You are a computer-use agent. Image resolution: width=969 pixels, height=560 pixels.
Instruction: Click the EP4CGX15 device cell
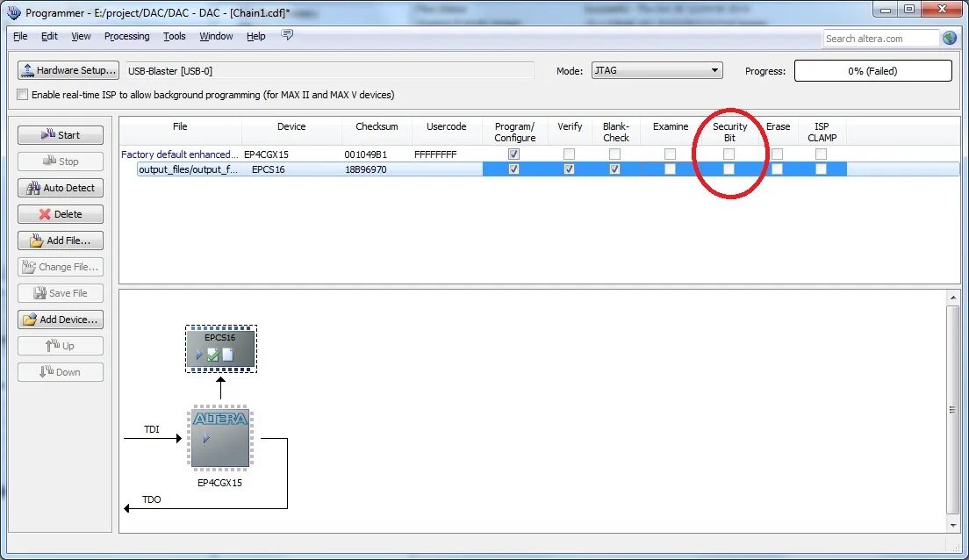click(x=266, y=154)
